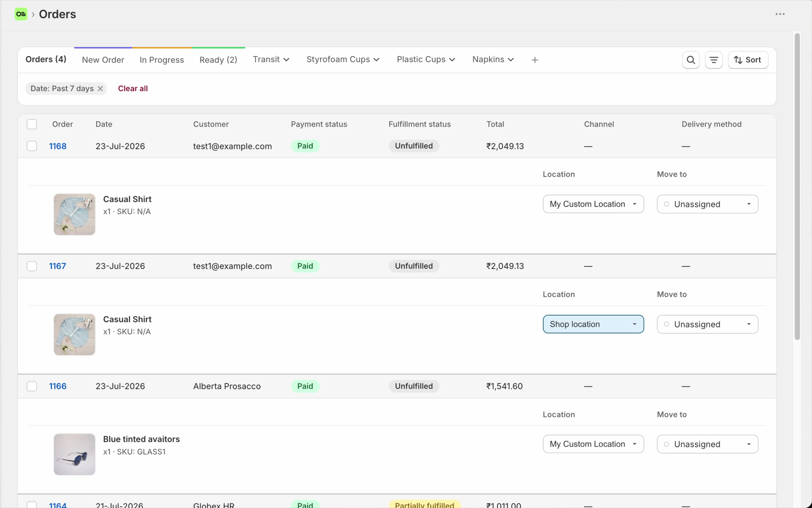Screen dimensions: 812x508
Task: Open order 1166 link
Action: (58, 386)
